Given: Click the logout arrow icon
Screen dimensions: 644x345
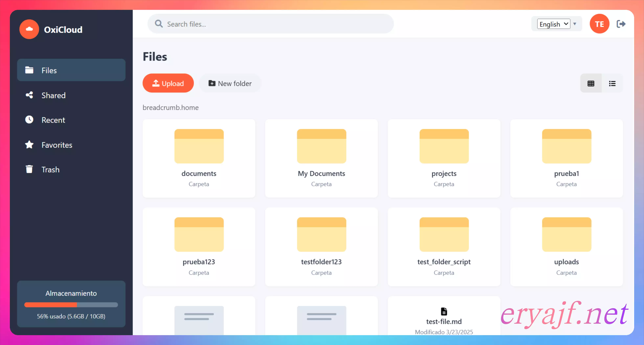Looking at the screenshot, I should (621, 24).
